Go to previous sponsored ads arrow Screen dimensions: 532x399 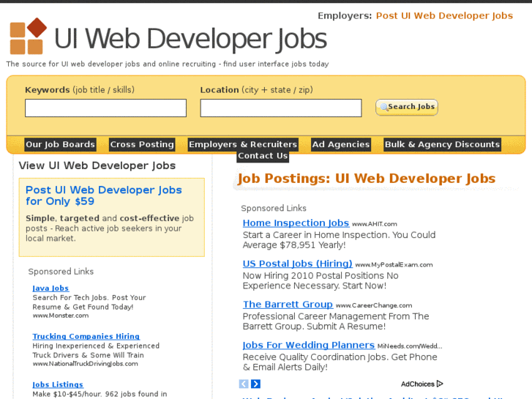pos(244,384)
